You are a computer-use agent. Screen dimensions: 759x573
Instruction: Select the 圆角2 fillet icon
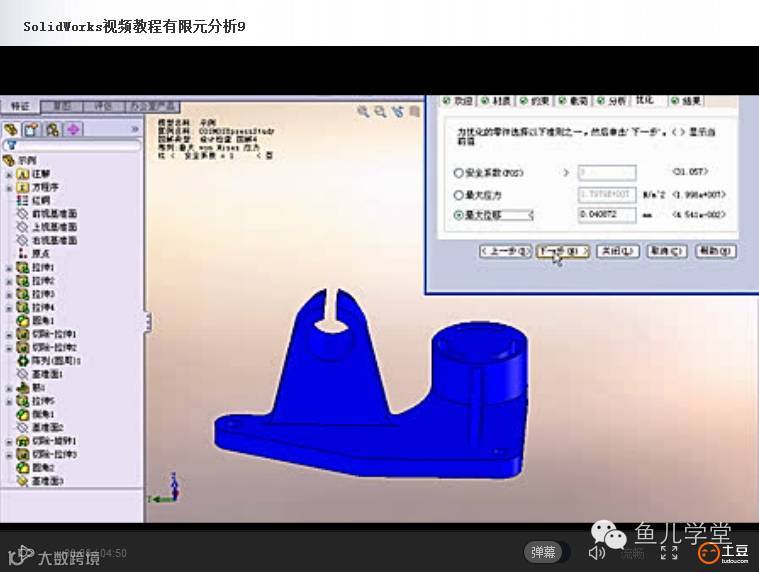(23, 467)
